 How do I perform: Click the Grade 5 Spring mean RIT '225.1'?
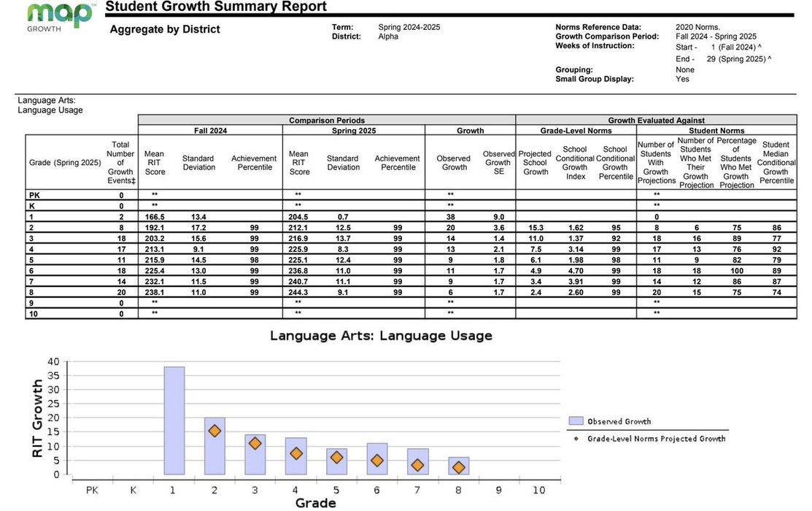(x=298, y=260)
